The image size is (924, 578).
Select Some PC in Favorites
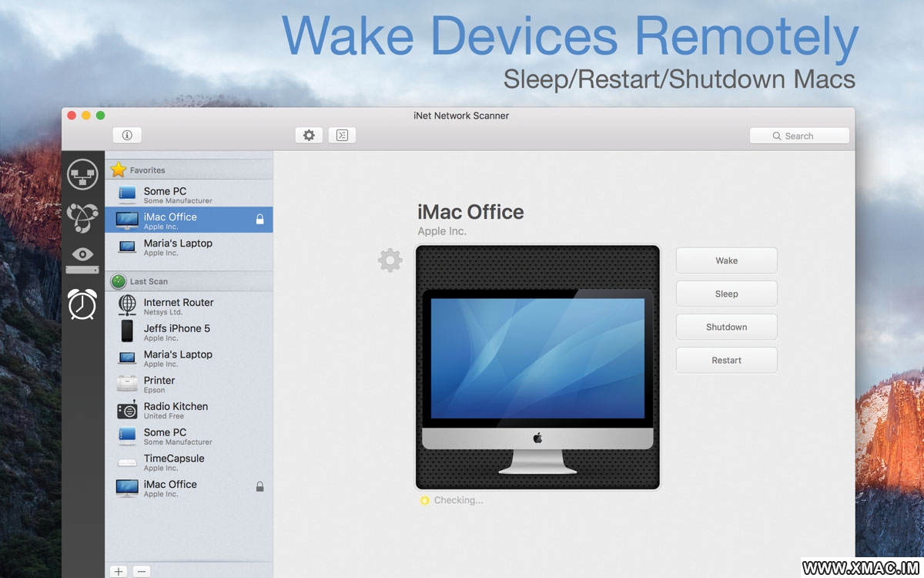pos(189,195)
